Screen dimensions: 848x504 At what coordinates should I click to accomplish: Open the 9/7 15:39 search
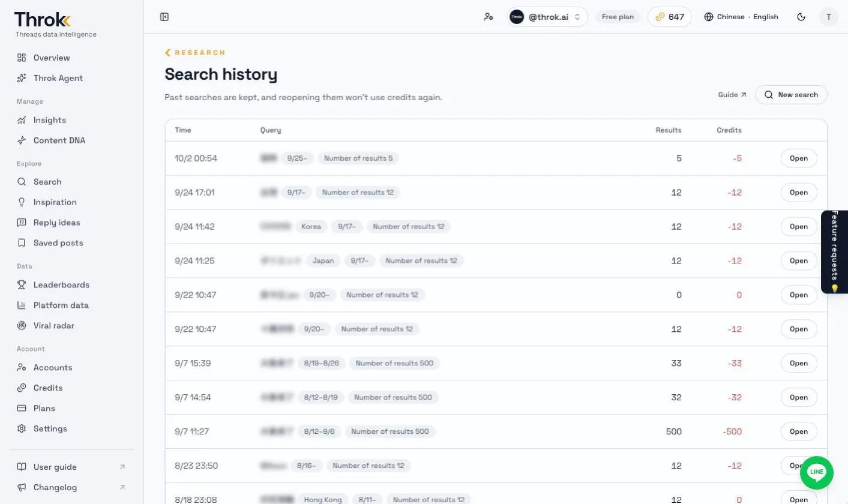coord(799,363)
